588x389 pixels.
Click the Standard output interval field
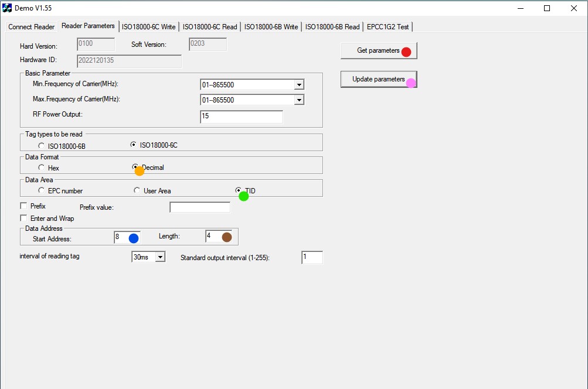[x=312, y=257]
